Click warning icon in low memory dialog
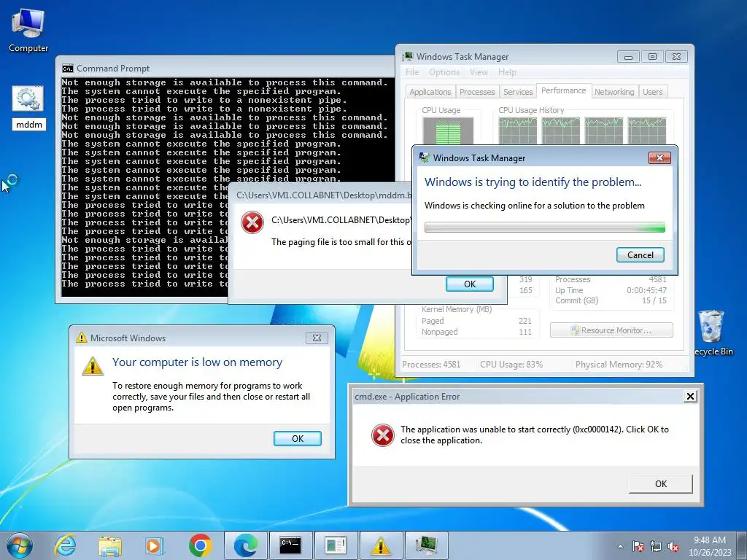This screenshot has height=560, width=747. point(93,366)
